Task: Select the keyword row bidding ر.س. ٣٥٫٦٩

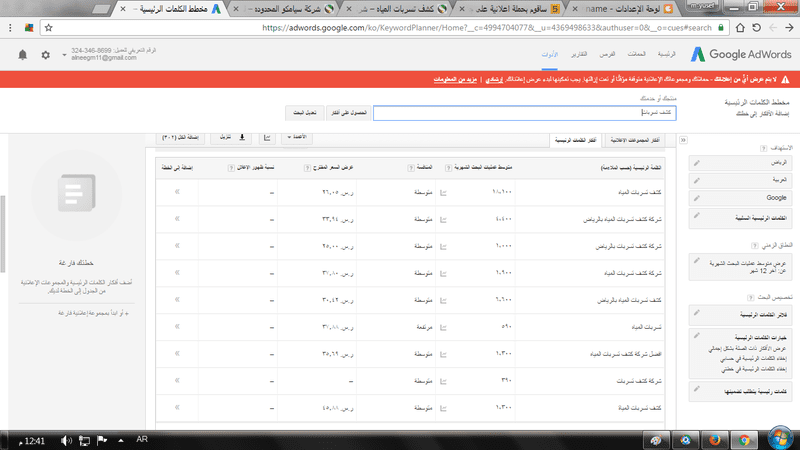Action: (x=410, y=354)
